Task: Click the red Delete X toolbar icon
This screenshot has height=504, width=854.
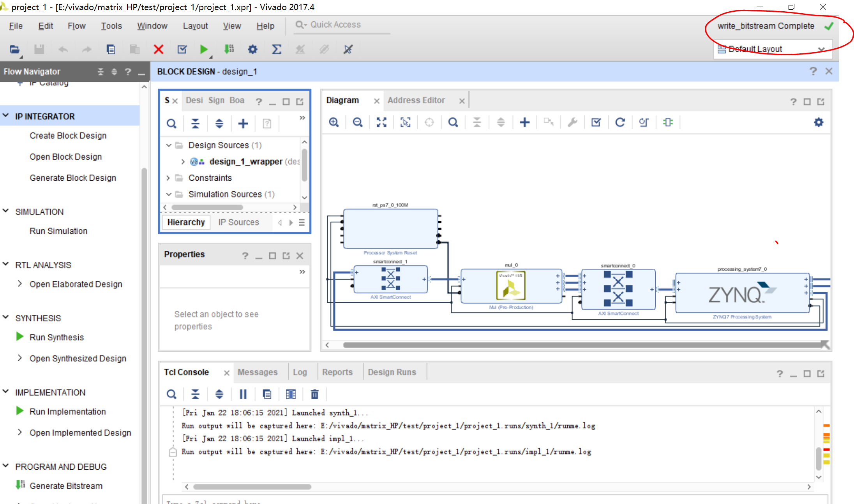Action: point(158,49)
